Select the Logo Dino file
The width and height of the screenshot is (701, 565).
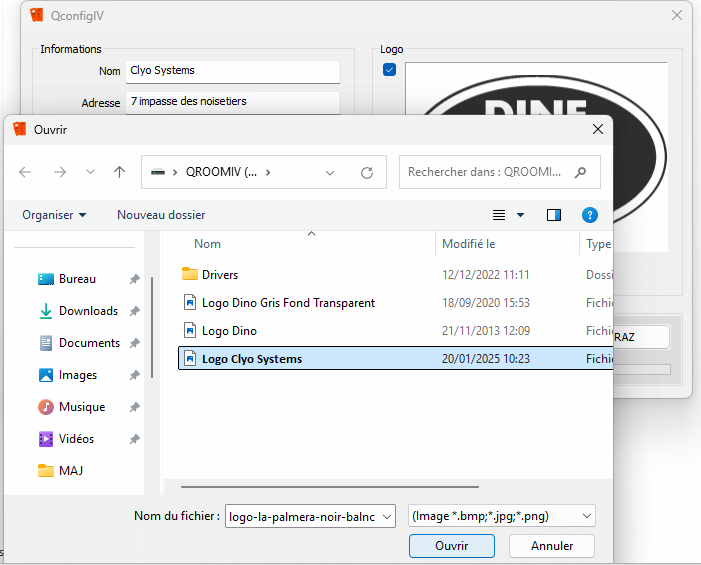click(x=229, y=331)
